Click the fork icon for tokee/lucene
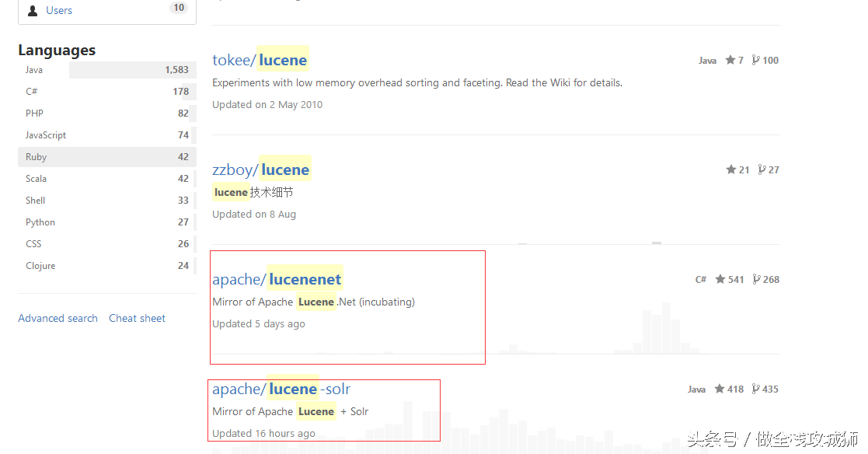868x454 pixels. [755, 60]
